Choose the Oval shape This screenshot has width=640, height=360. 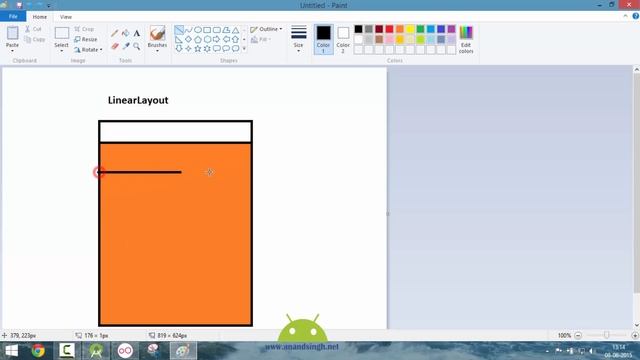pyautogui.click(x=198, y=30)
